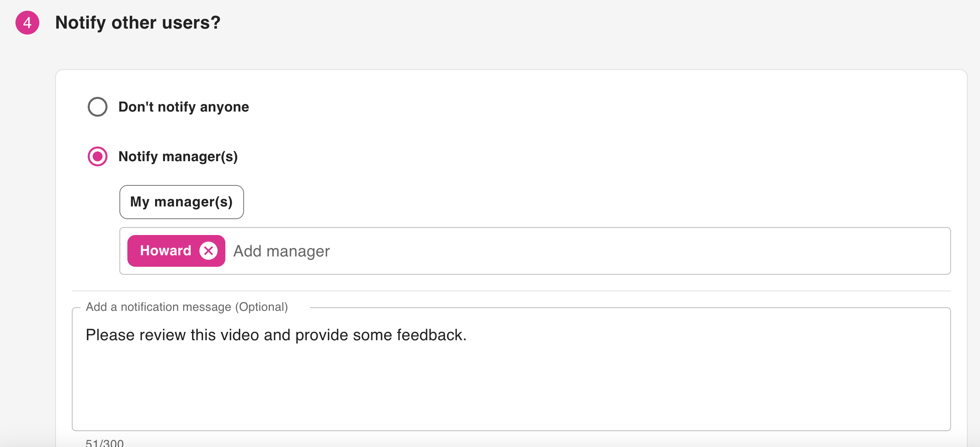Screen dimensions: 980x447
Task: Click the Howard manager chip name
Action: [165, 251]
